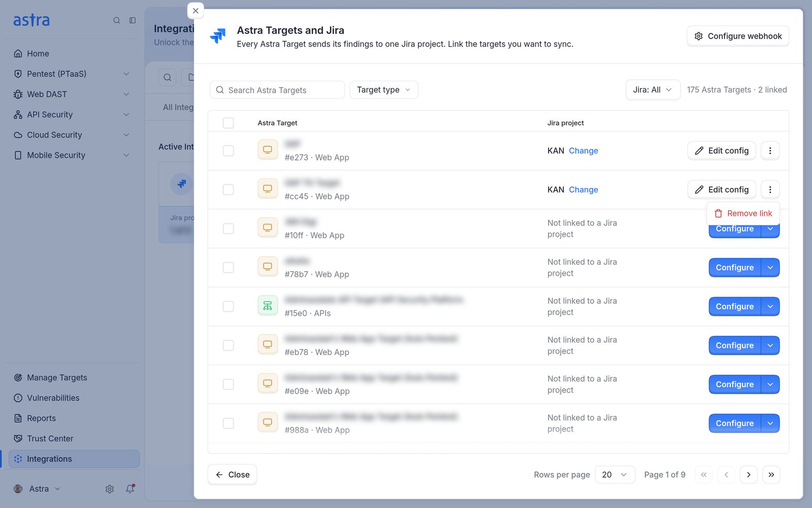Click the sidebar search icon

tap(117, 20)
